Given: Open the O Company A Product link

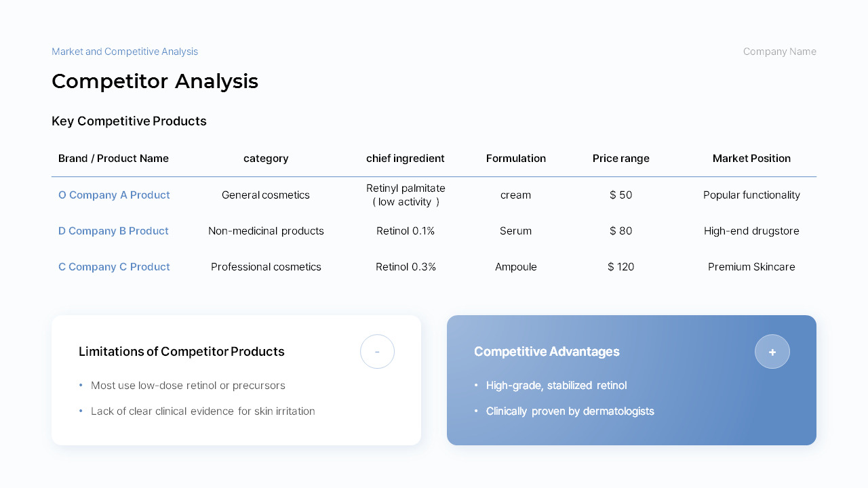Looking at the screenshot, I should click(x=114, y=195).
